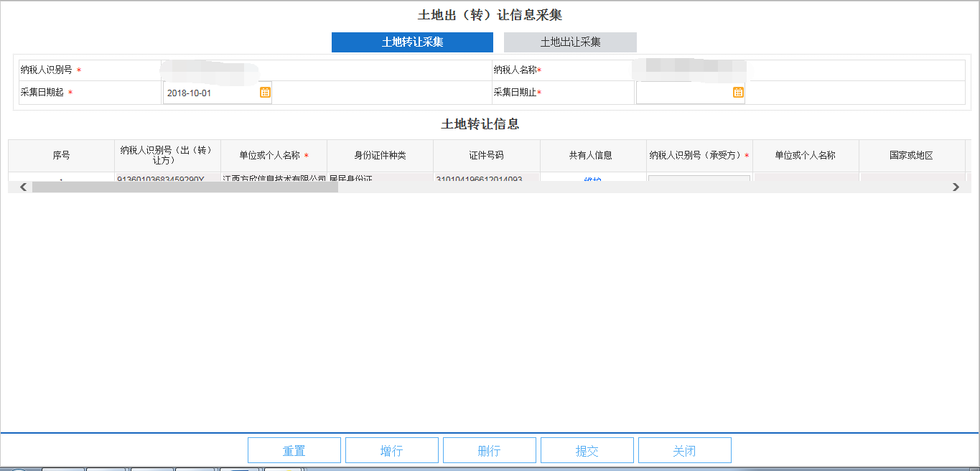Open calendar picker for 采集日期起
Screen dimensions: 980x471
click(265, 92)
